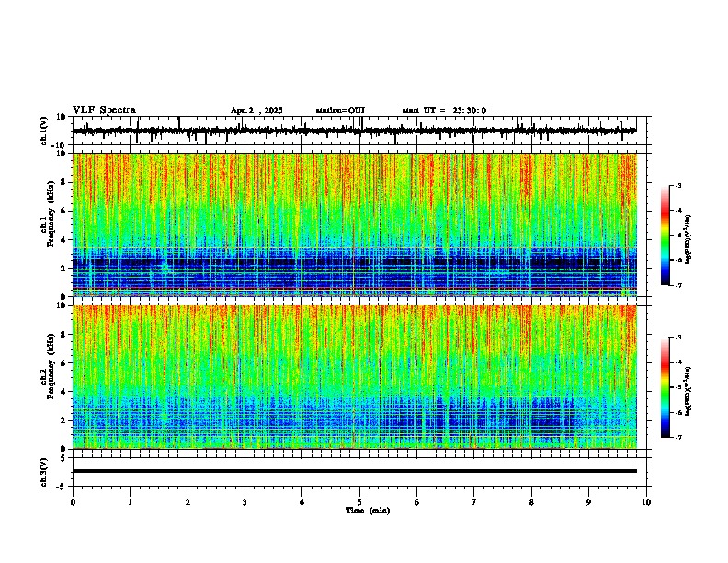Click the time axis tick label "7"

(474, 502)
